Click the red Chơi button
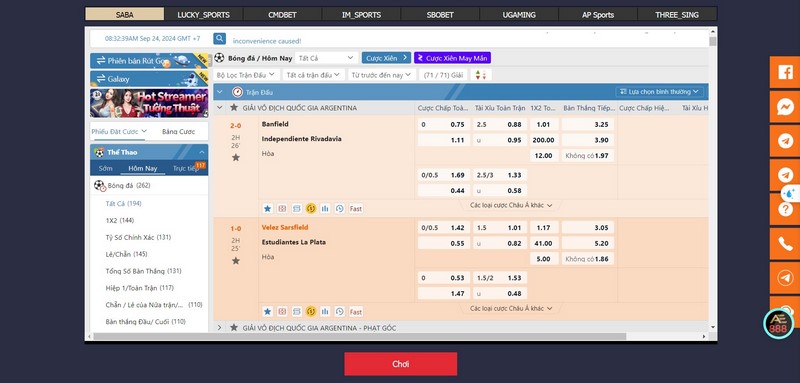Image resolution: width=800 pixels, height=383 pixels. (401, 364)
